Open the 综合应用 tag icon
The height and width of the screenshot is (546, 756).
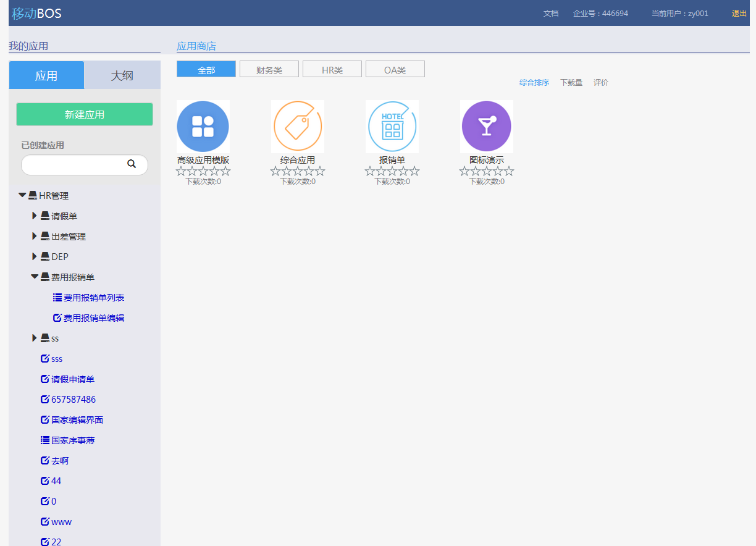pyautogui.click(x=297, y=126)
